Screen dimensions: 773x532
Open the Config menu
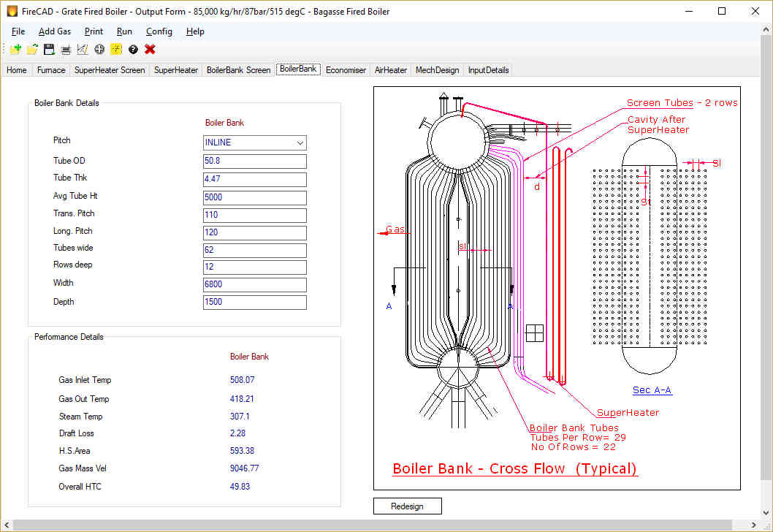(x=159, y=31)
